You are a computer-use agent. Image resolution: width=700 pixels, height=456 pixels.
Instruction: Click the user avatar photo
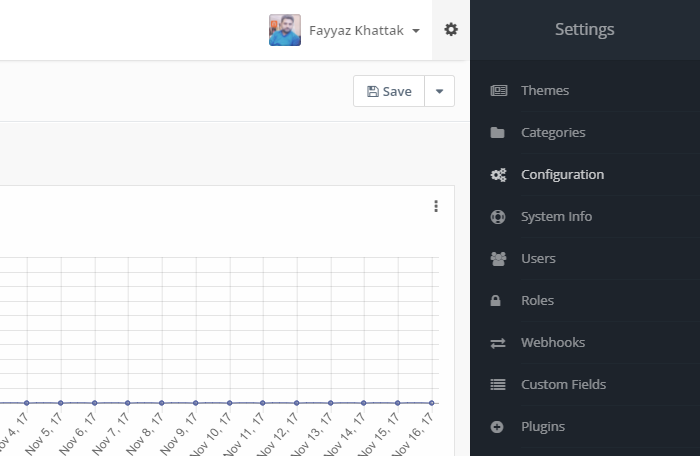tap(285, 30)
